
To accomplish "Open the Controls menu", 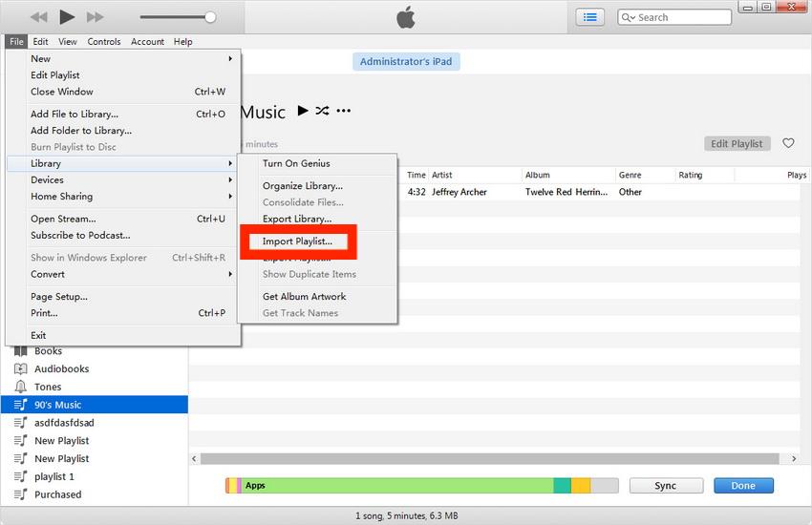I will pos(103,41).
